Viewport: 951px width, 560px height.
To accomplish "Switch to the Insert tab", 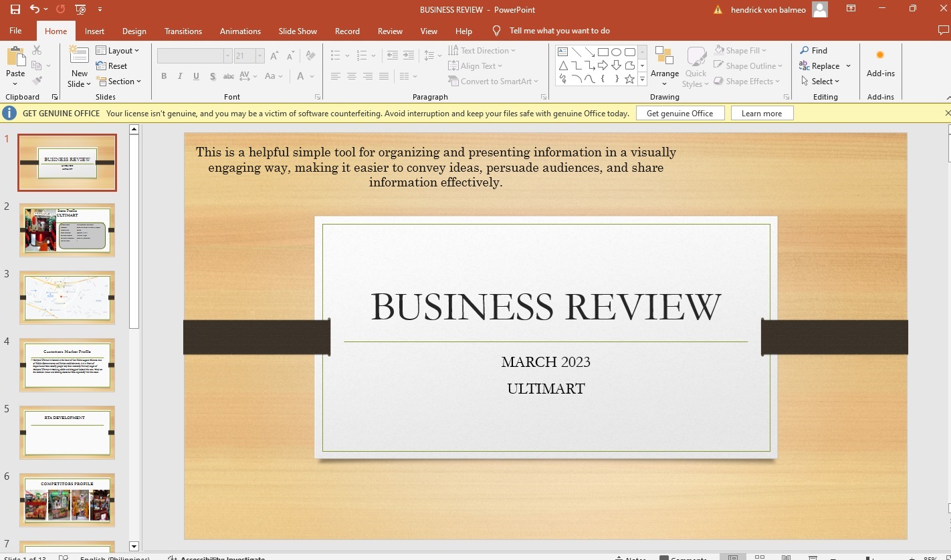I will click(x=94, y=31).
